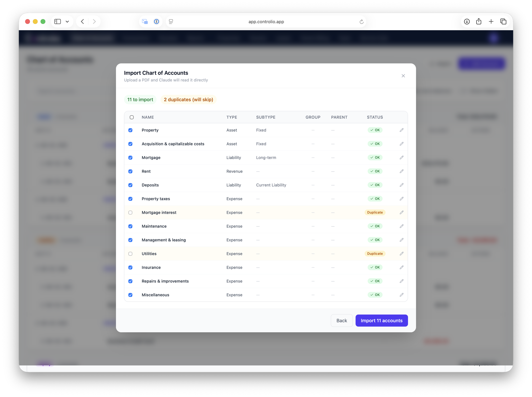The width and height of the screenshot is (532, 397).
Task: Click edit pencil for Property taxes
Action: pyautogui.click(x=401, y=199)
